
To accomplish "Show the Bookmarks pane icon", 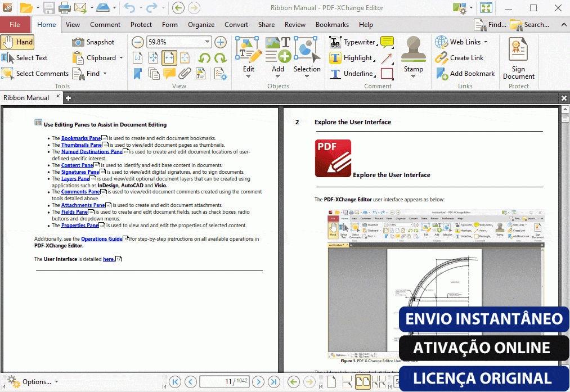I will tap(137, 73).
